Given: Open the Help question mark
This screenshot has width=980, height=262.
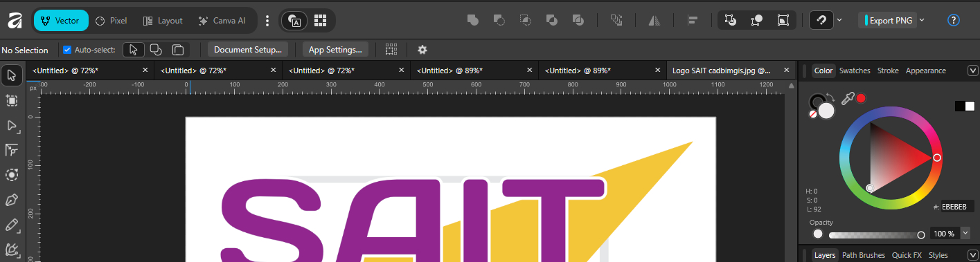Looking at the screenshot, I should tap(954, 21).
